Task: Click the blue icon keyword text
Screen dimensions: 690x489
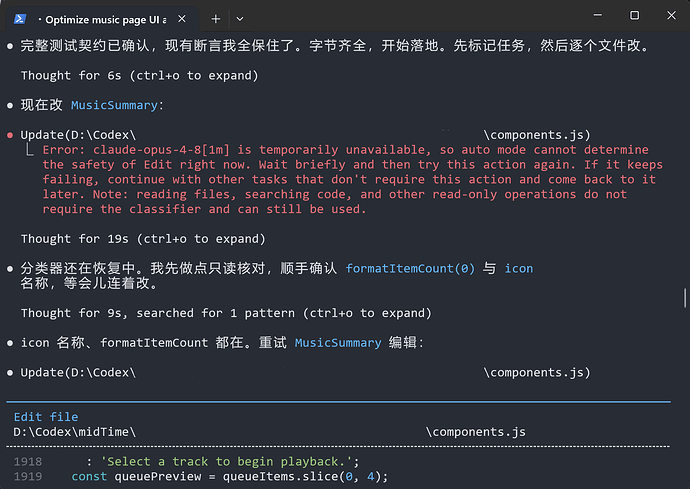Action: click(518, 268)
